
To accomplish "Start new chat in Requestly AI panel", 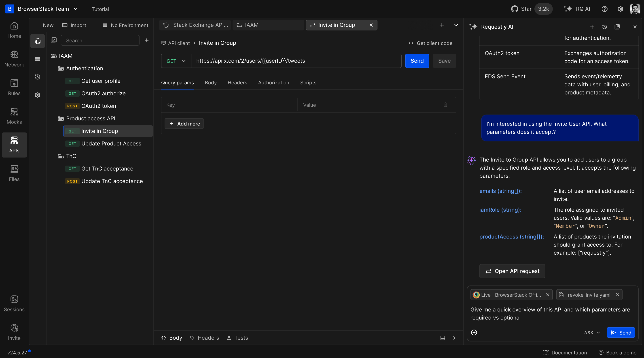I will 592,27.
